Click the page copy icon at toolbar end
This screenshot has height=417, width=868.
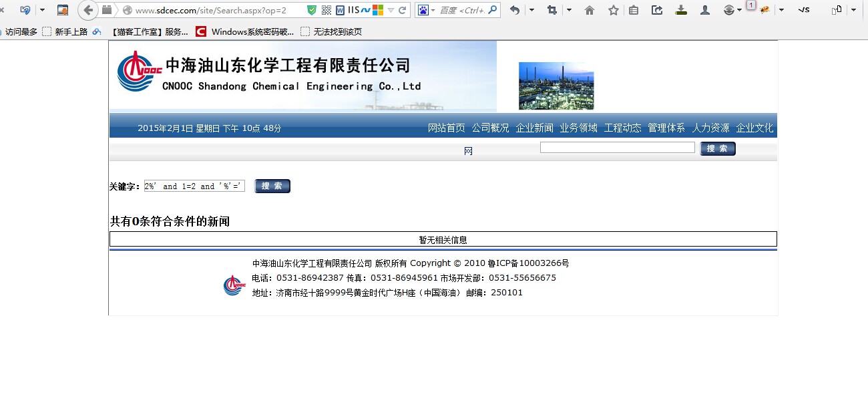click(836, 10)
